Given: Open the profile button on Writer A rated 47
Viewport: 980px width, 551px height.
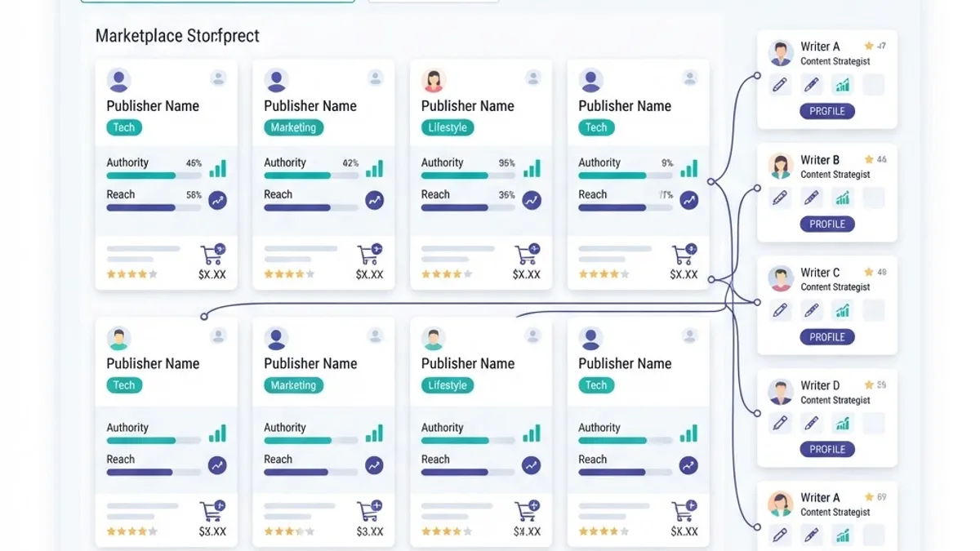Looking at the screenshot, I should click(827, 111).
